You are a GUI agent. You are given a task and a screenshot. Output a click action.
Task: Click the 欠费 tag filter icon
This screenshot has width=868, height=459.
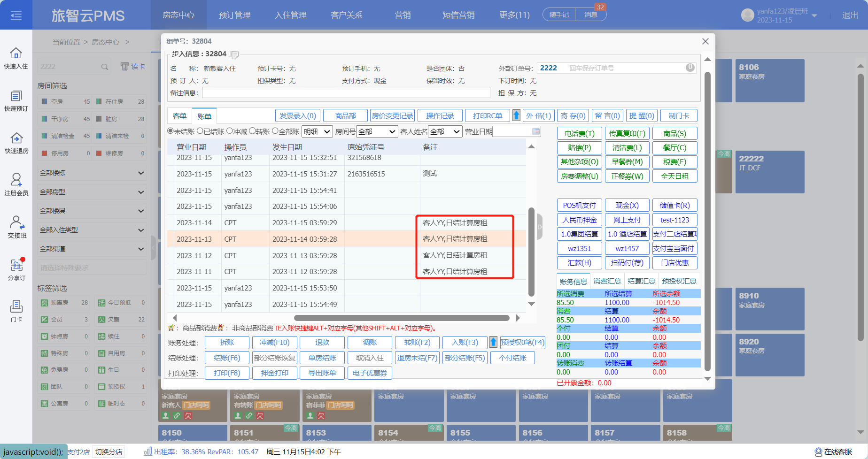[101, 320]
